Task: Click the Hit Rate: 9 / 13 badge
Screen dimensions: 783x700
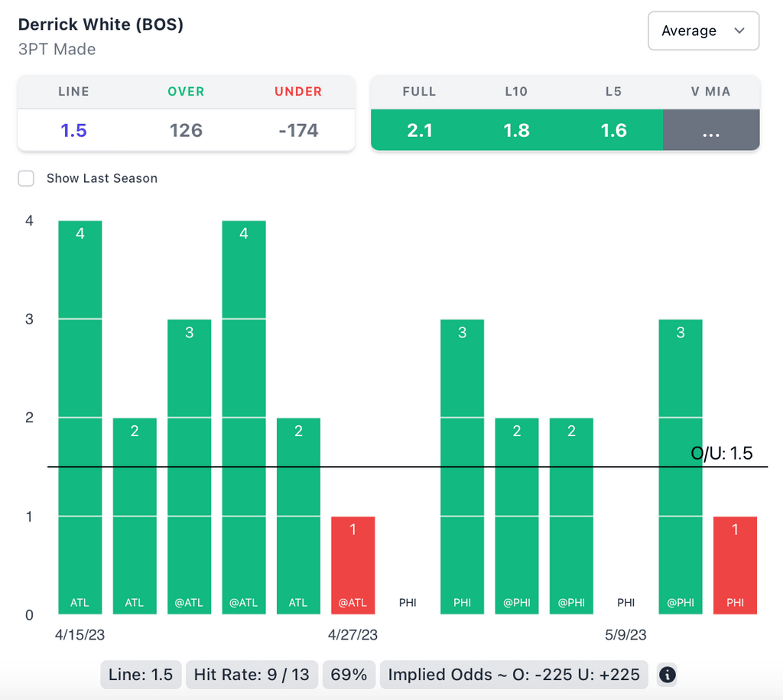Action: pyautogui.click(x=252, y=675)
